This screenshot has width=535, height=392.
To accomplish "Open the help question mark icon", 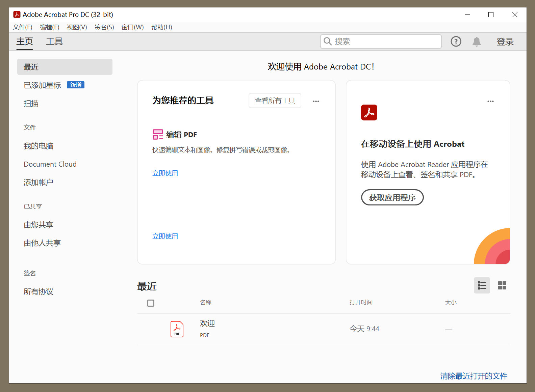I will coord(456,41).
